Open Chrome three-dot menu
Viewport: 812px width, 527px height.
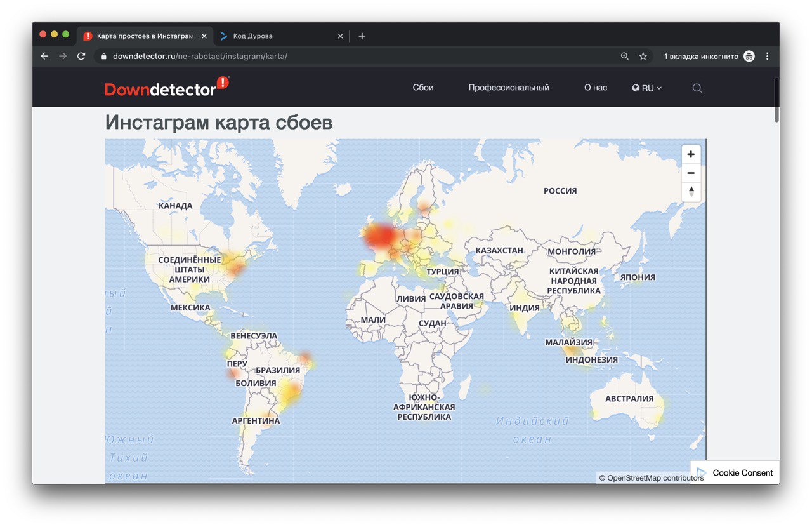click(768, 56)
